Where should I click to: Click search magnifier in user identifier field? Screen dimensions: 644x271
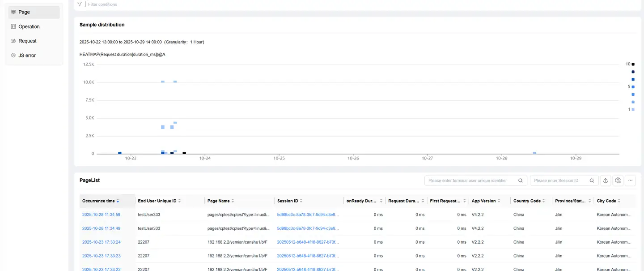tap(521, 181)
